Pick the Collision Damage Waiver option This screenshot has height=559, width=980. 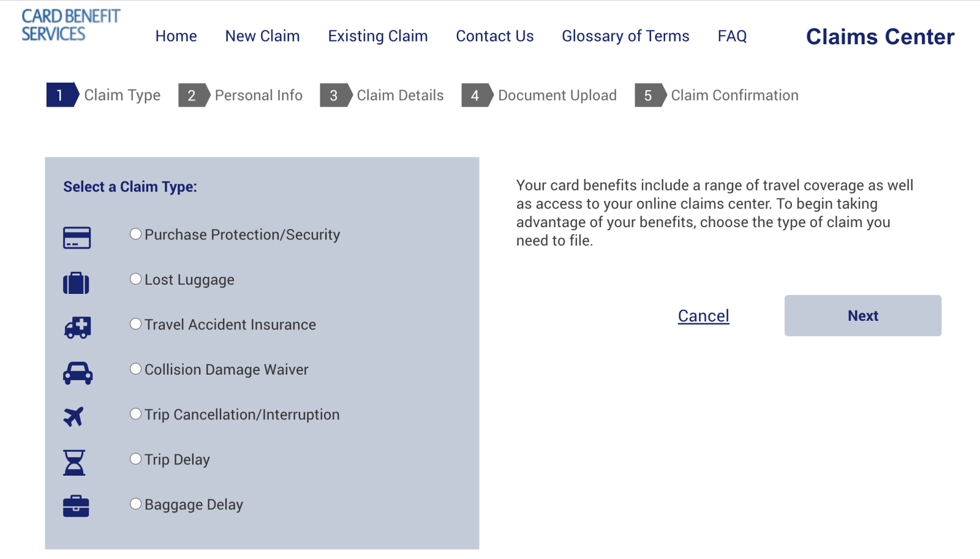[136, 369]
